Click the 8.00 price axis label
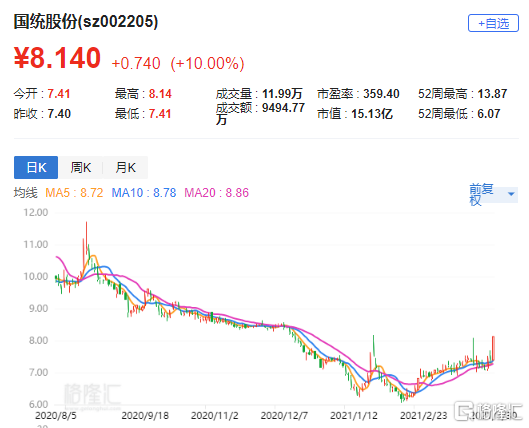529x428 pixels. pos(38,341)
